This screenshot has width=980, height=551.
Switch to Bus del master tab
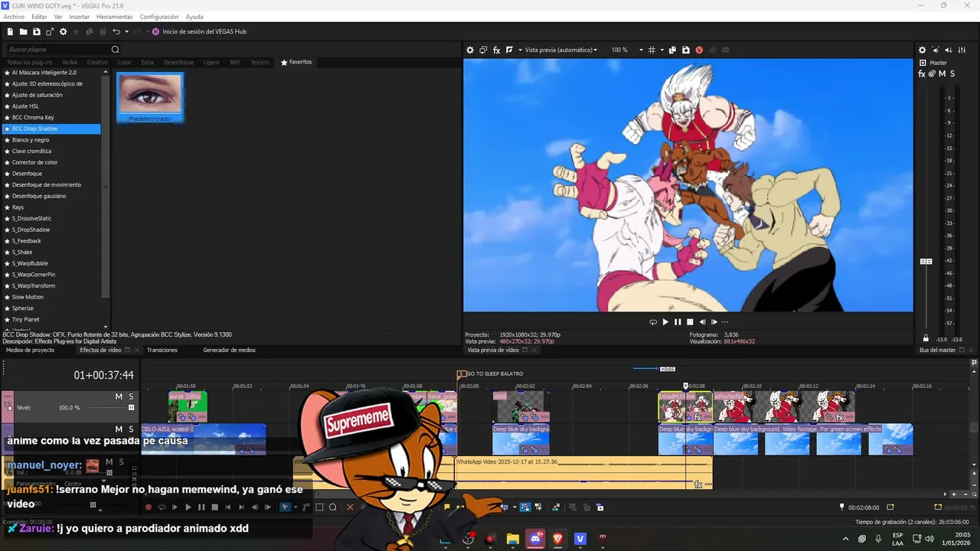(x=937, y=350)
